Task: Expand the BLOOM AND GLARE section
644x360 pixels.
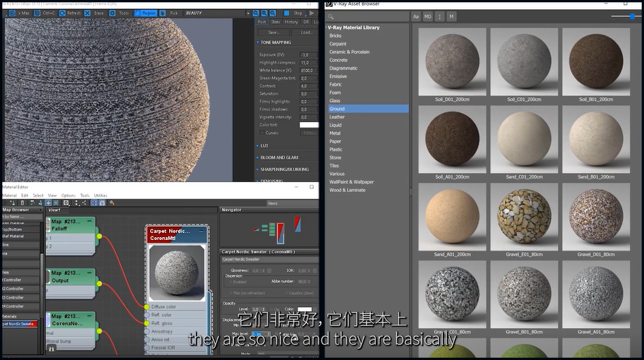Action: tap(258, 158)
